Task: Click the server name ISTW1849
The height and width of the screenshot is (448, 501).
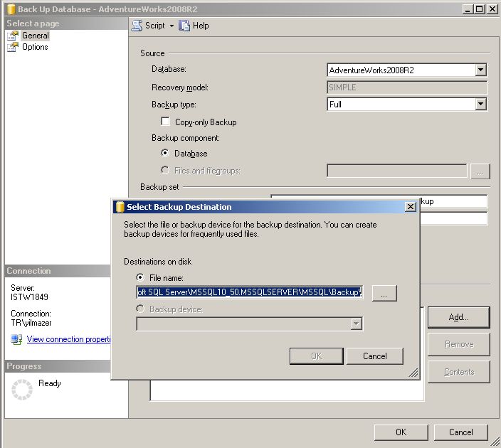Action: (29, 297)
